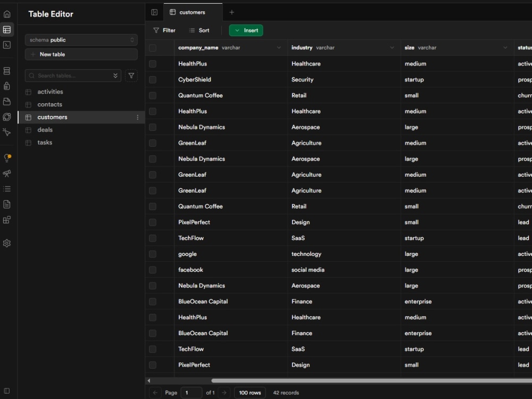This screenshot has width=532, height=399.
Task: Go to previous page arrow
Action: [155, 393]
